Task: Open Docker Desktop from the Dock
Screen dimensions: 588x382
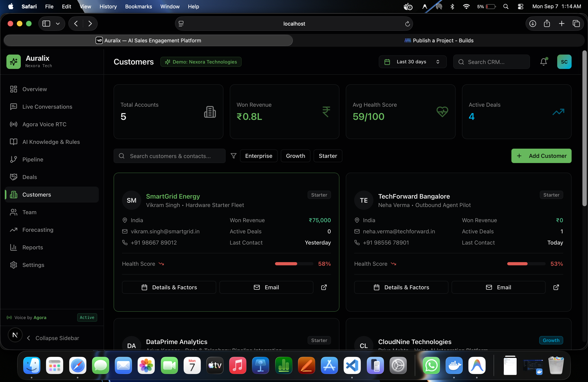Action: [454, 365]
